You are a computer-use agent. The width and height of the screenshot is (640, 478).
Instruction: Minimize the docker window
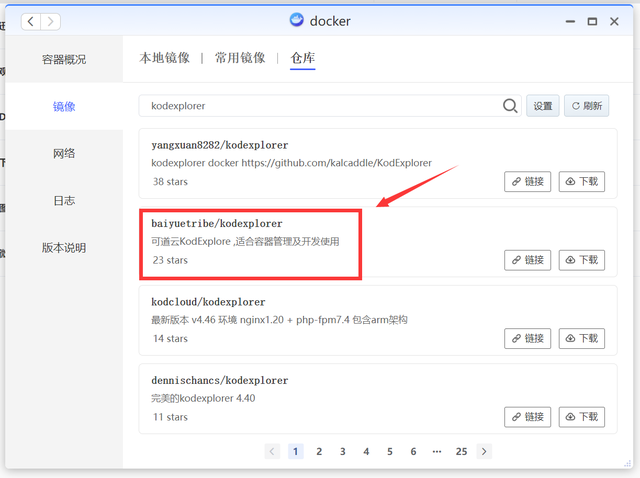click(x=570, y=22)
